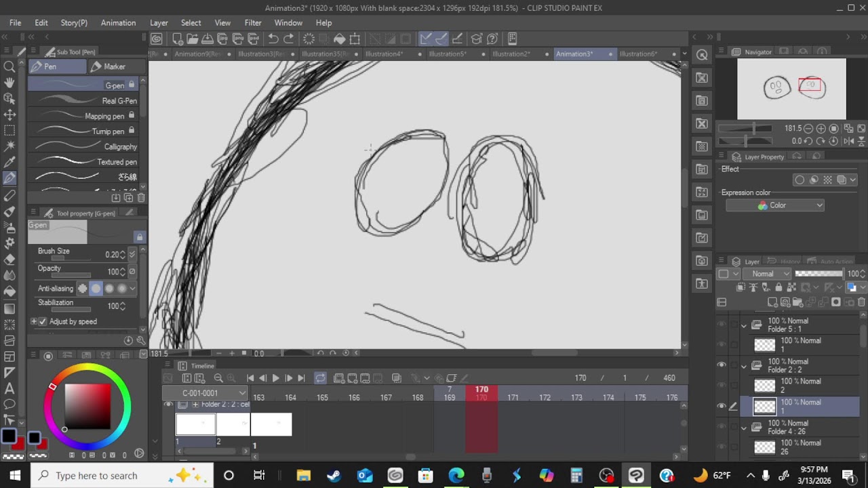This screenshot has height=488, width=868.
Task: Click navigator zoom out minus icon
Action: tap(809, 128)
